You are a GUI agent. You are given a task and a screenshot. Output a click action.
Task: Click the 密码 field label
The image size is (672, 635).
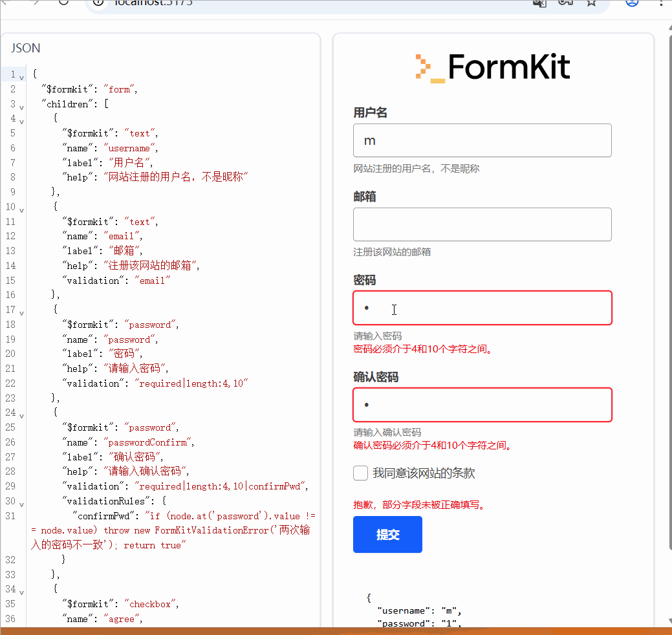pos(365,280)
